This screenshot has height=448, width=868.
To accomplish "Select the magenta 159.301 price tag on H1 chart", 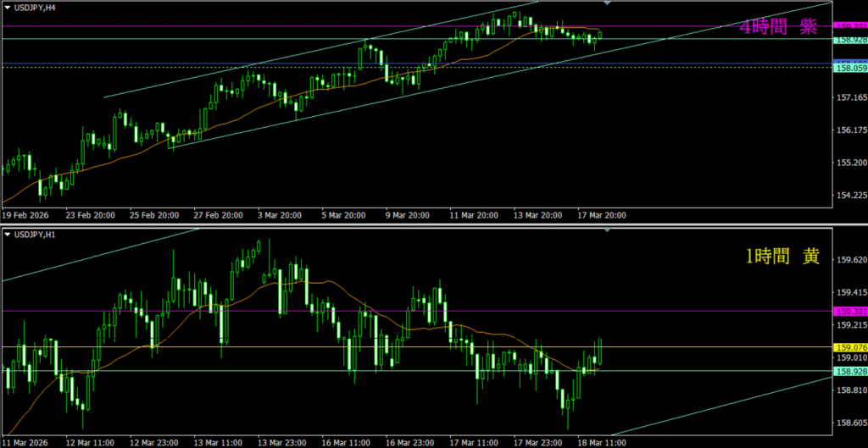I will [x=850, y=311].
